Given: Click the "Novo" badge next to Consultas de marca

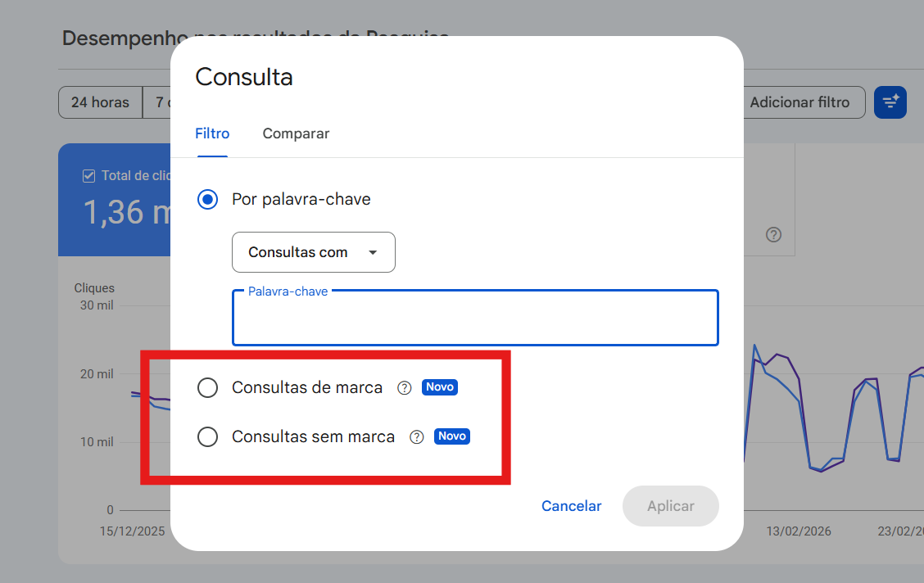Looking at the screenshot, I should coord(439,387).
